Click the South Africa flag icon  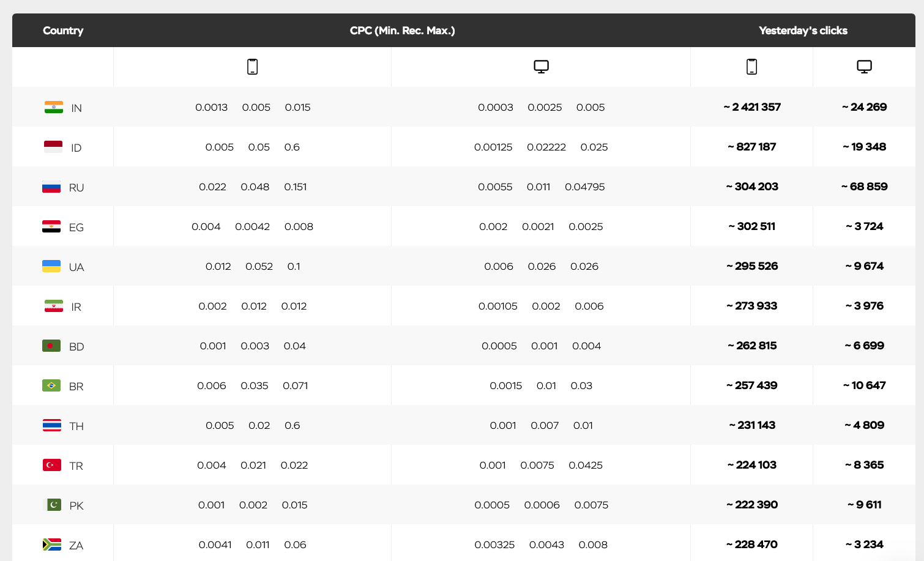[51, 544]
